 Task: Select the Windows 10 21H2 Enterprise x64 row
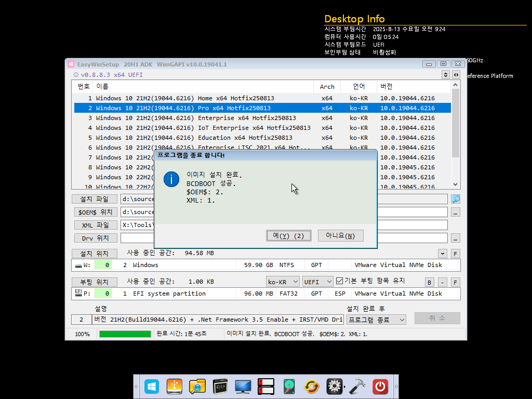click(262, 118)
